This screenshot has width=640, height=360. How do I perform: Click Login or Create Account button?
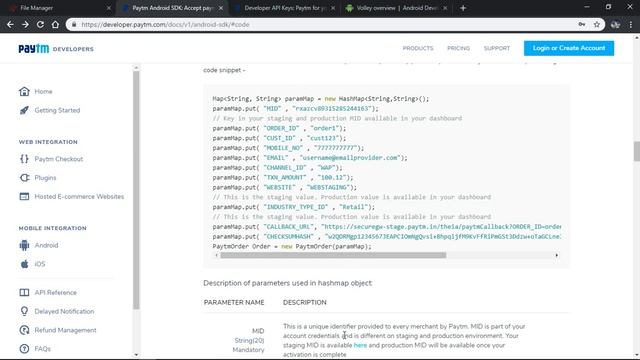pyautogui.click(x=569, y=48)
